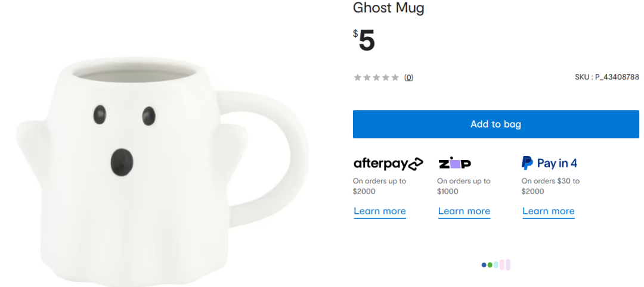This screenshot has height=287, width=644.
Task: Select the fourth rating star
Action: tap(385, 77)
